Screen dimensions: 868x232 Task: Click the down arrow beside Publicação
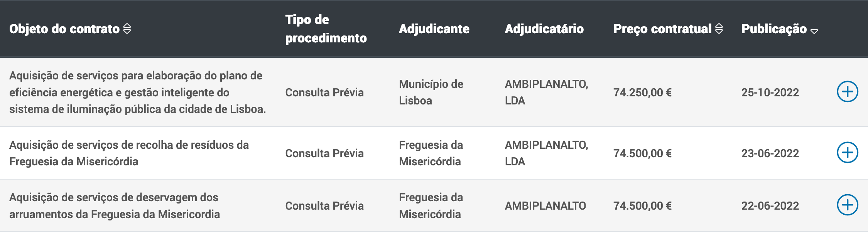pos(814,31)
